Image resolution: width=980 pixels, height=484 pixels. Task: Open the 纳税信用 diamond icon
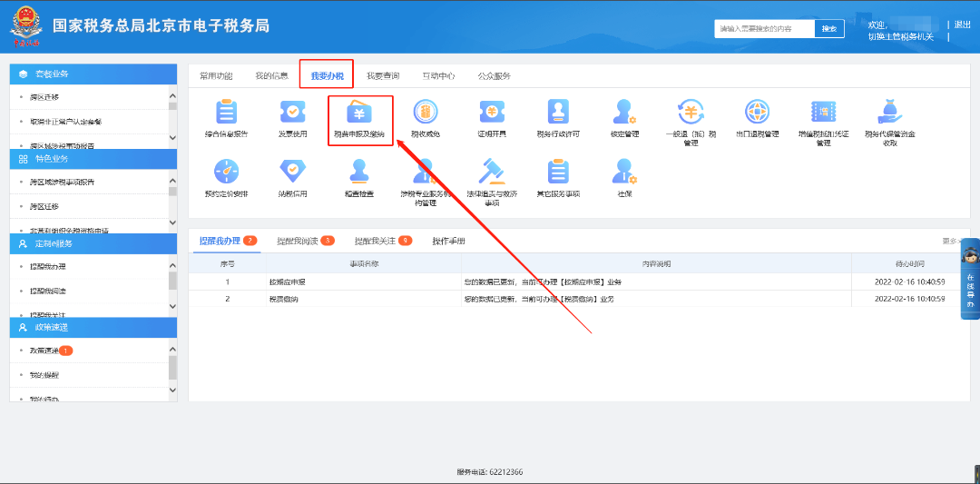tap(292, 172)
